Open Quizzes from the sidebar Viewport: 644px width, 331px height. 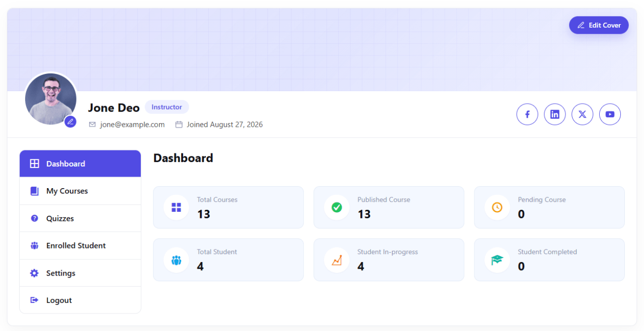pos(80,218)
